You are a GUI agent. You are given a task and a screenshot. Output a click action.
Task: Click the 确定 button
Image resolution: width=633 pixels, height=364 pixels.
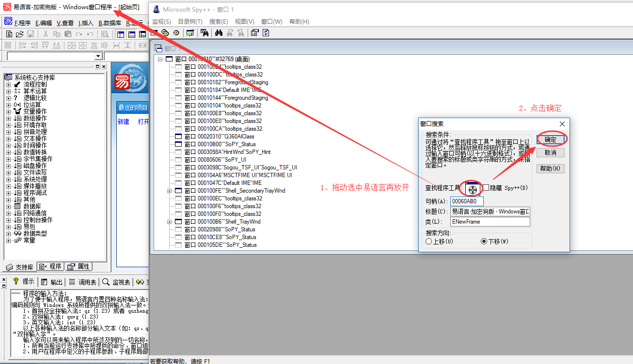coord(550,139)
